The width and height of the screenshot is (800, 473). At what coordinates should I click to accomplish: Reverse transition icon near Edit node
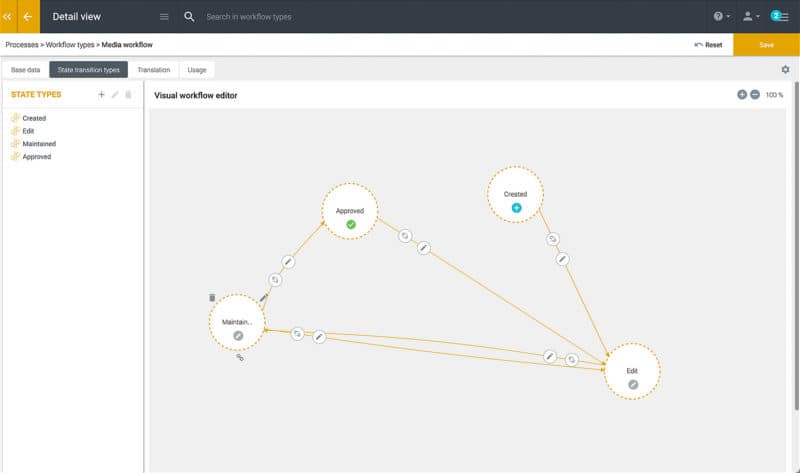click(571, 360)
